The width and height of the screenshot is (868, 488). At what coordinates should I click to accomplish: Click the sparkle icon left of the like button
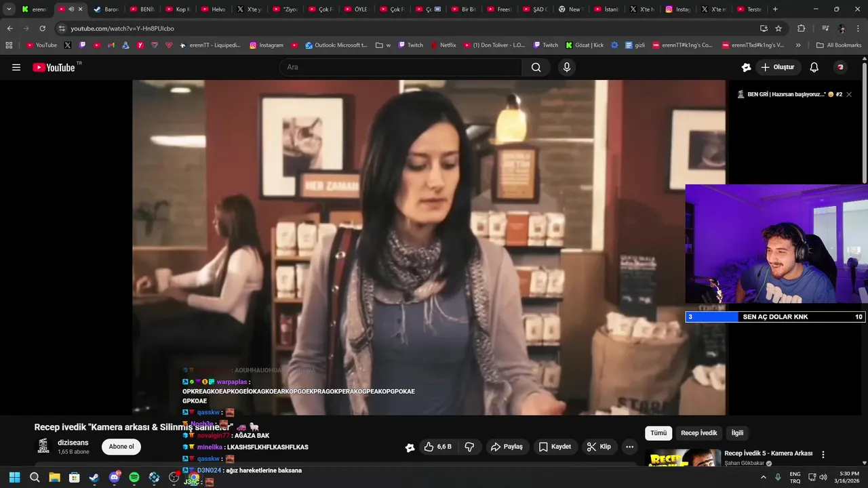click(410, 447)
